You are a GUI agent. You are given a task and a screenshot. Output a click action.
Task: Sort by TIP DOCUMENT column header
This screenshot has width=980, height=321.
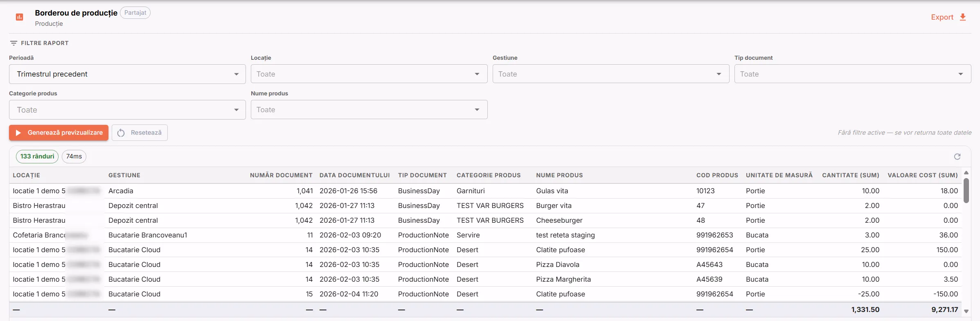[422, 175]
